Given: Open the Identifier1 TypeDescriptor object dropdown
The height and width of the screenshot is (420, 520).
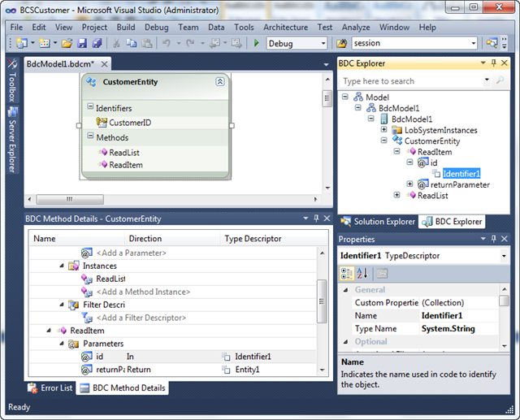Looking at the screenshot, I should [x=504, y=256].
